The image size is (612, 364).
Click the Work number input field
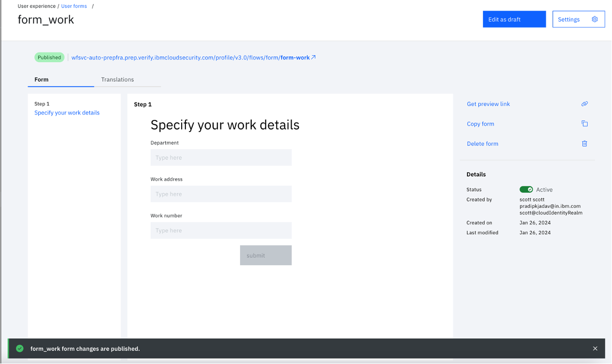tap(221, 230)
